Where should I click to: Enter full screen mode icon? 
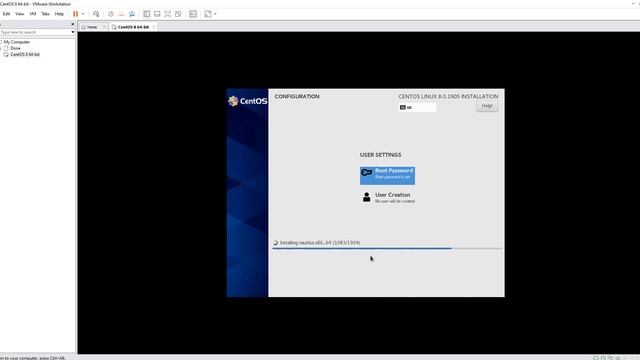pyautogui.click(x=168, y=14)
